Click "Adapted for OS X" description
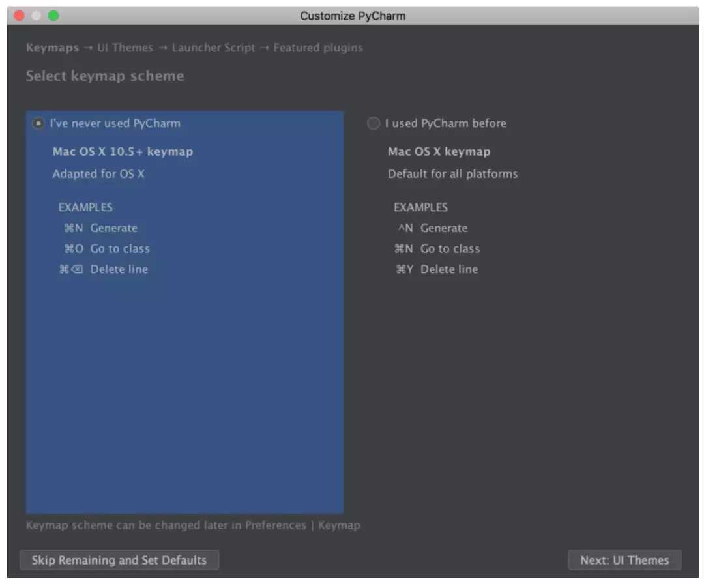Screen dimensions: 704x588 point(98,173)
